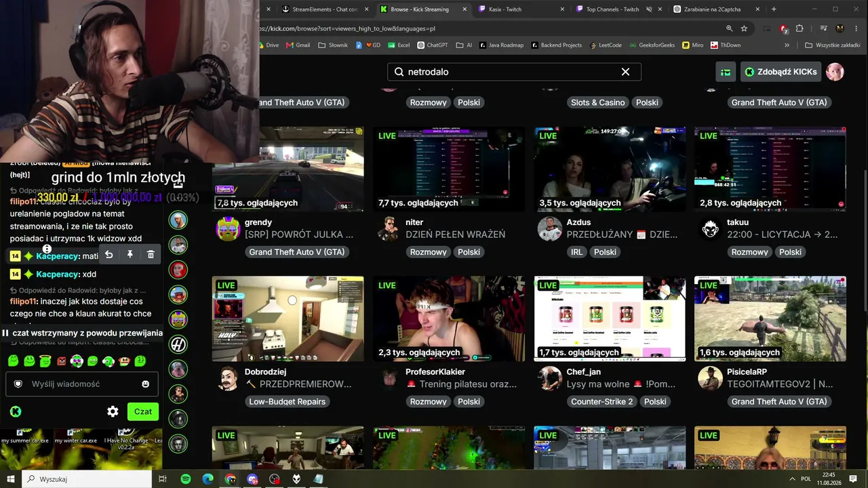
Task: Open niter's channel avatar
Action: (x=389, y=229)
